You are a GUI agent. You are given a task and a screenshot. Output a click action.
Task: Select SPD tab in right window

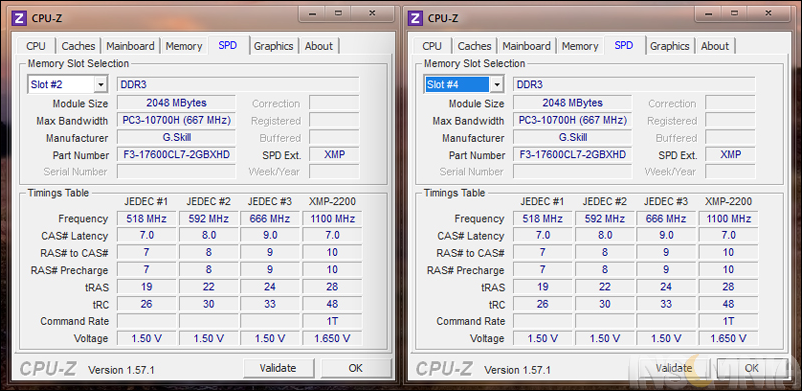[x=624, y=45]
